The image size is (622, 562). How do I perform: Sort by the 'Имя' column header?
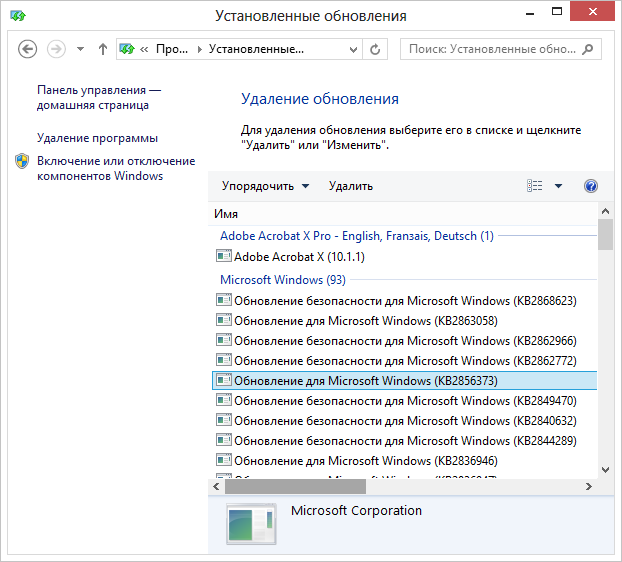coord(226,214)
